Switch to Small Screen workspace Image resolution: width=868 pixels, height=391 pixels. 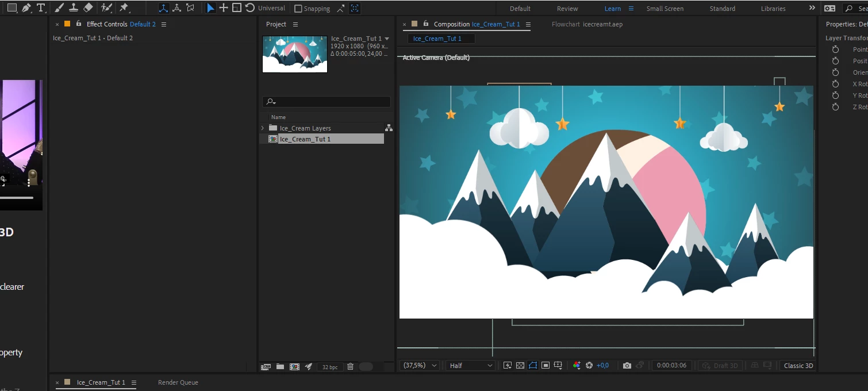point(665,9)
